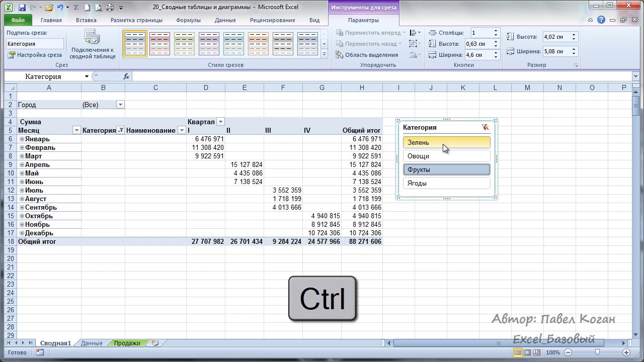Click the insert new sheet tab icon
Viewport: 644px width, 362px height.
(x=155, y=343)
